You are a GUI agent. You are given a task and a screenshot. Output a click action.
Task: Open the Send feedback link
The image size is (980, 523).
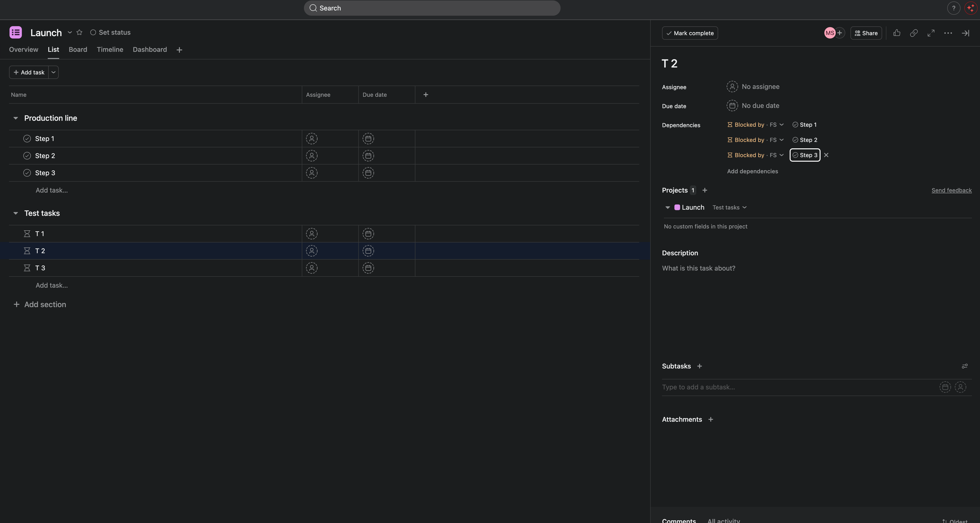tap(951, 190)
